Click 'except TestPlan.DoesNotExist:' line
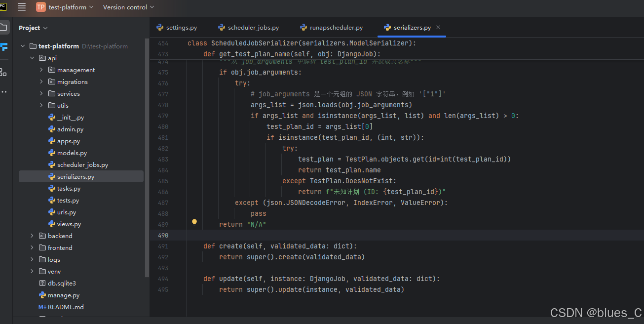644x324 pixels. pyautogui.click(x=339, y=181)
